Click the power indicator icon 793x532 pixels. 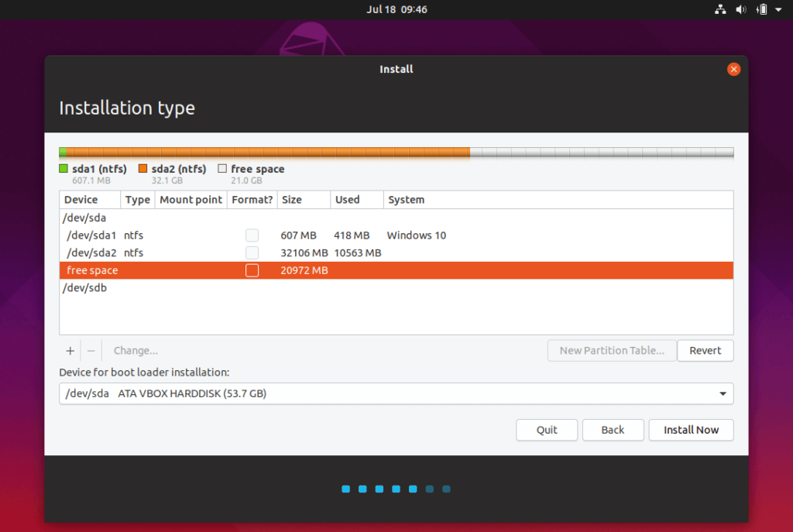coord(761,9)
